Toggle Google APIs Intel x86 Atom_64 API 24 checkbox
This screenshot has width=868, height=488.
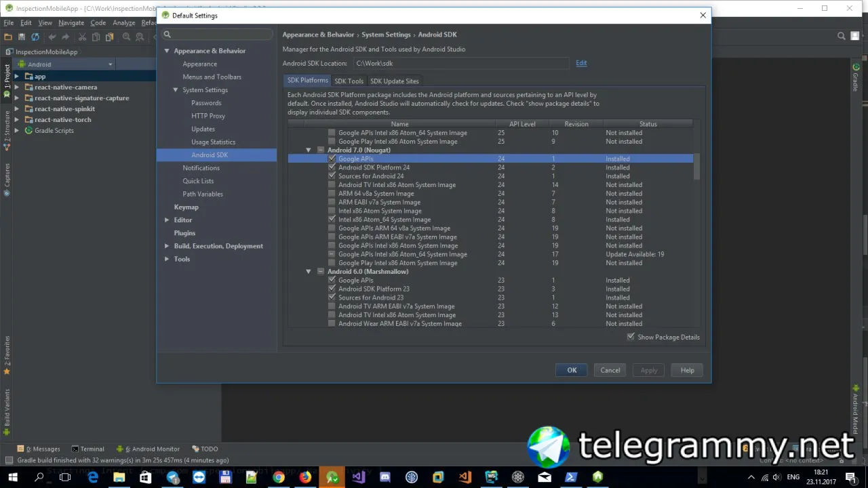click(332, 254)
